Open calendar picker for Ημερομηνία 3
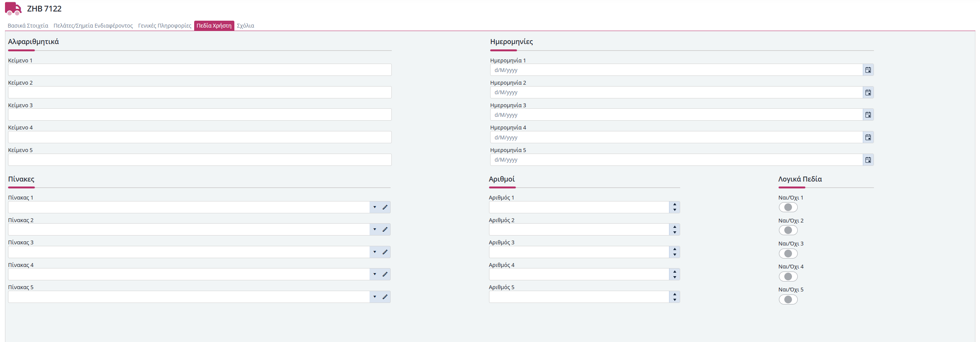This screenshot has width=980, height=342. coord(868,115)
